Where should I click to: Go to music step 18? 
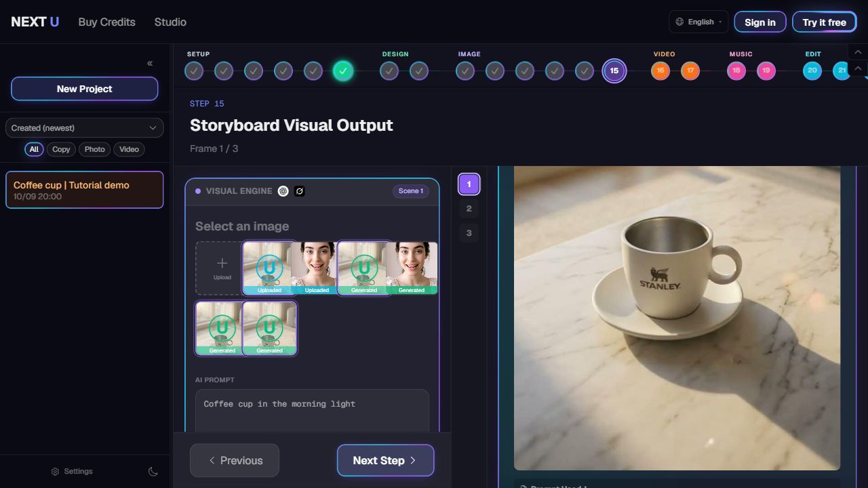pos(736,70)
